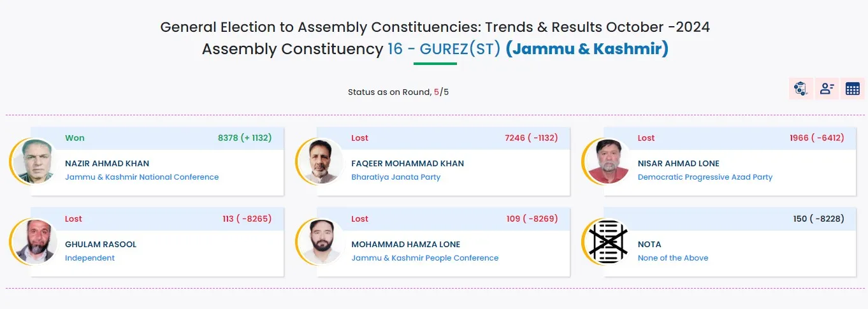Screen dimensions: 868x309
Task: Click the name NAZIR AHMAD KHAN
Action: coord(107,164)
